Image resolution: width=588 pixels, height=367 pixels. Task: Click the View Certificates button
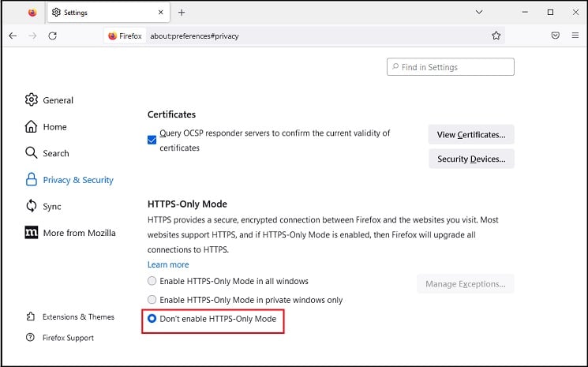[x=471, y=135]
